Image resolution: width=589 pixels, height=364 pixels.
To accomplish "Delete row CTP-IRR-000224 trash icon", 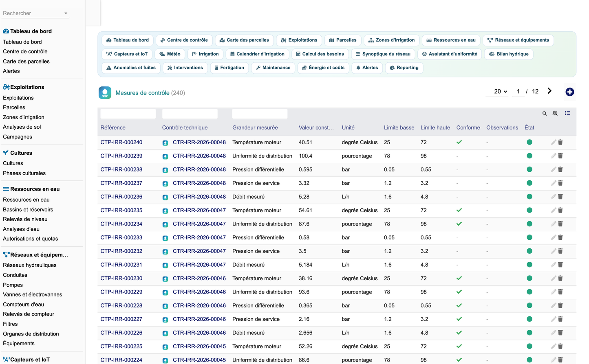I will click(x=560, y=360).
